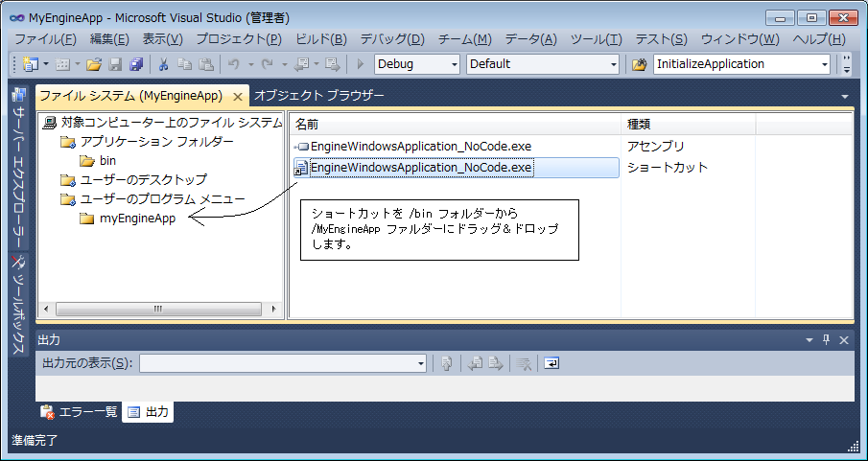
Task: Open the ヘルプ(H) menu
Action: (819, 39)
